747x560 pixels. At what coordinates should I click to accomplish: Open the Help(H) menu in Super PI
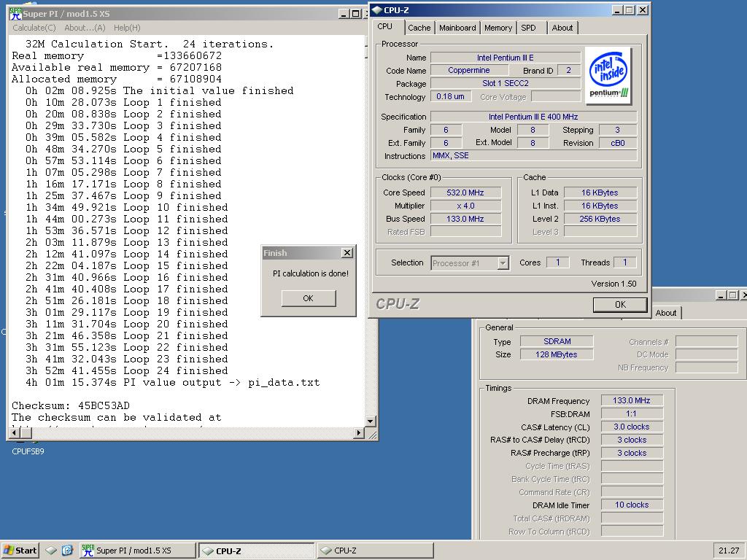coord(127,28)
